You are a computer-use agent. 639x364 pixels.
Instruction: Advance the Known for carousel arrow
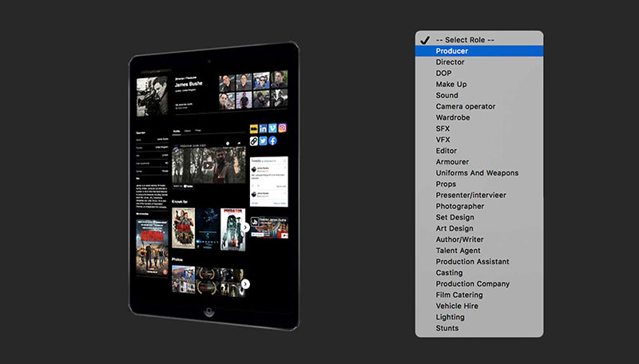point(246,227)
